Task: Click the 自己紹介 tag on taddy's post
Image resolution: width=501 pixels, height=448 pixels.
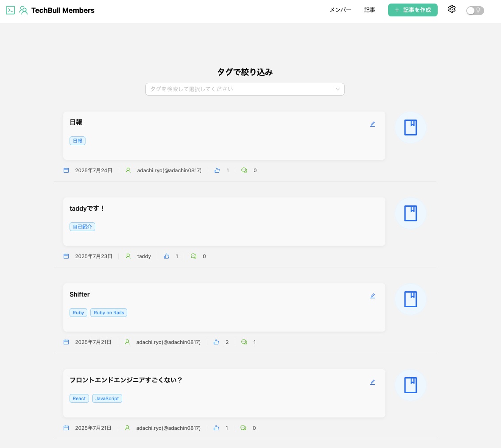Action: coord(82,227)
